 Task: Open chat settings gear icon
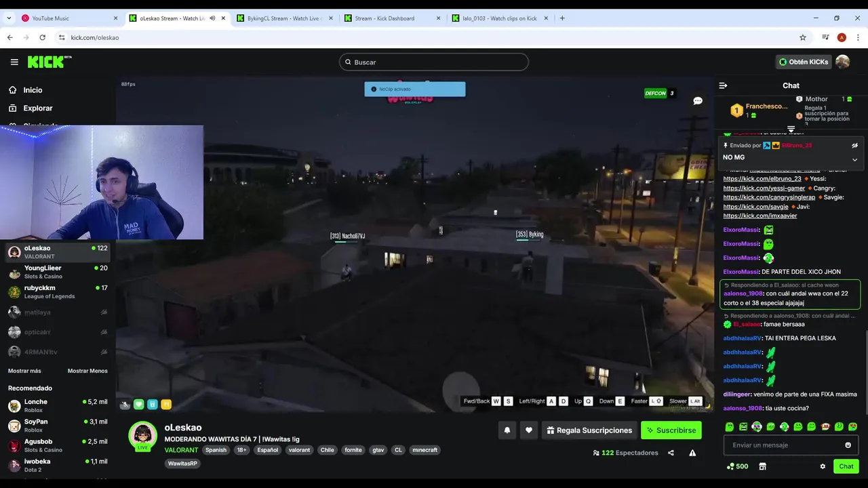(x=823, y=466)
